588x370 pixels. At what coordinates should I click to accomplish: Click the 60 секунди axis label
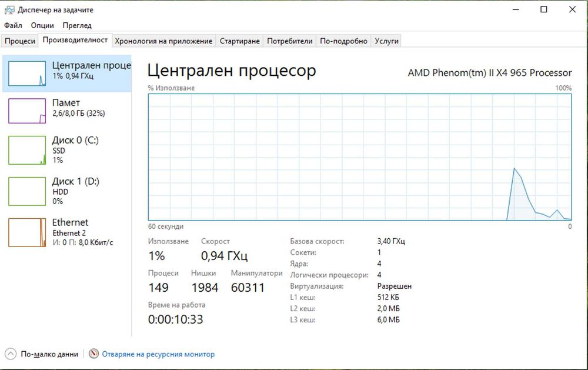pos(166,226)
